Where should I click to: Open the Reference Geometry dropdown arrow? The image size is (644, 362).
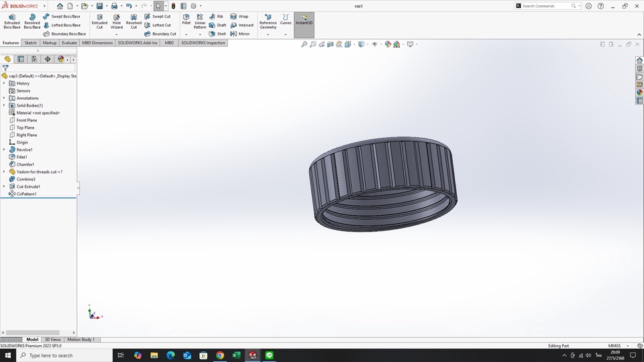tap(268, 34)
